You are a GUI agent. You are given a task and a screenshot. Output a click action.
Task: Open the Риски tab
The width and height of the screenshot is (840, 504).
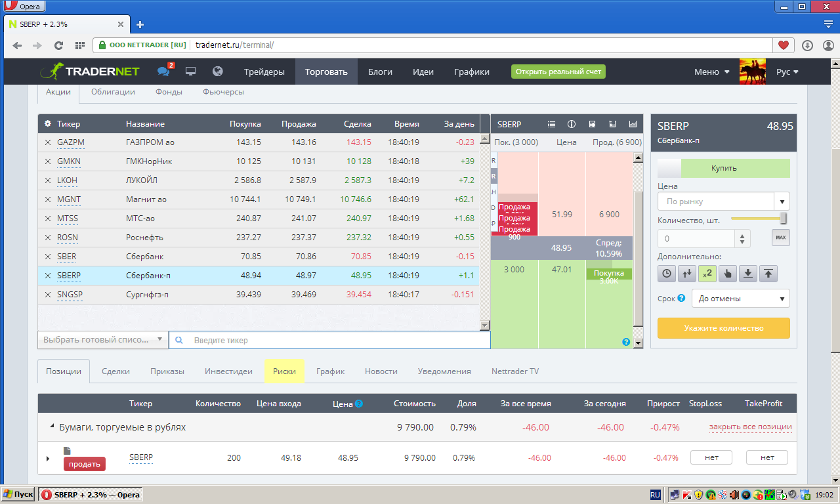(x=284, y=371)
